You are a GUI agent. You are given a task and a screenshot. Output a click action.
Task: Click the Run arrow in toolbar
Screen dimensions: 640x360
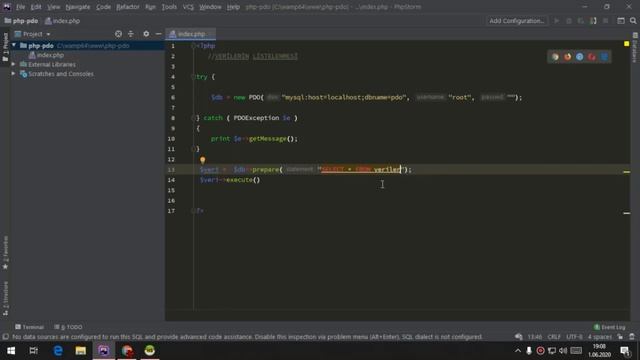click(x=556, y=21)
